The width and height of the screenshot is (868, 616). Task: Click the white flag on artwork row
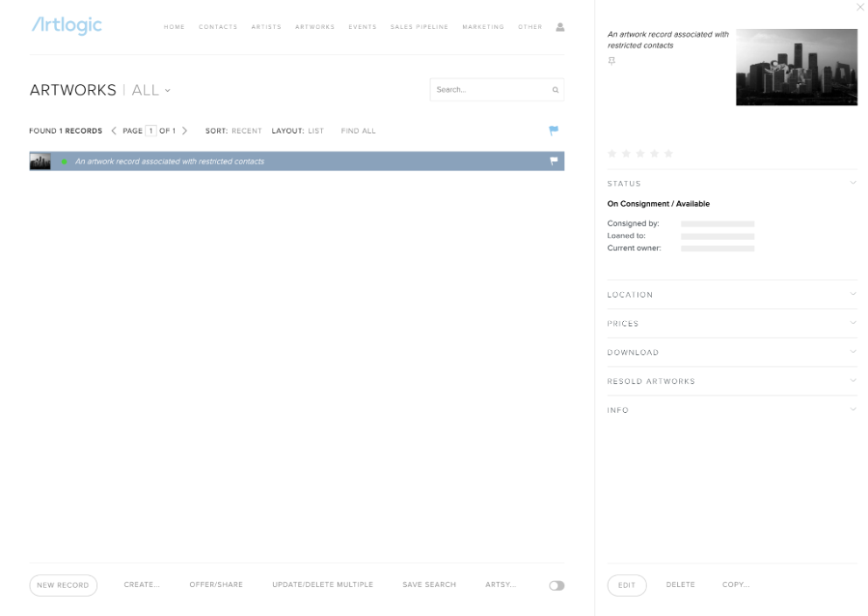[553, 161]
